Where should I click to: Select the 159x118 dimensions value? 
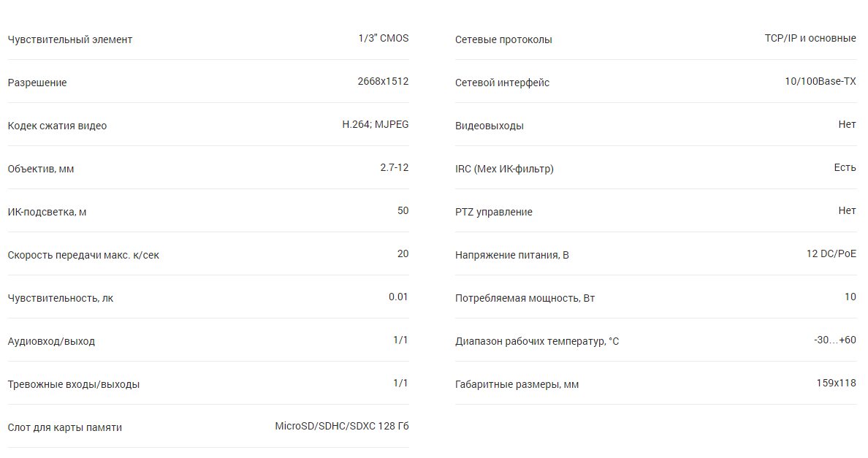tap(837, 383)
